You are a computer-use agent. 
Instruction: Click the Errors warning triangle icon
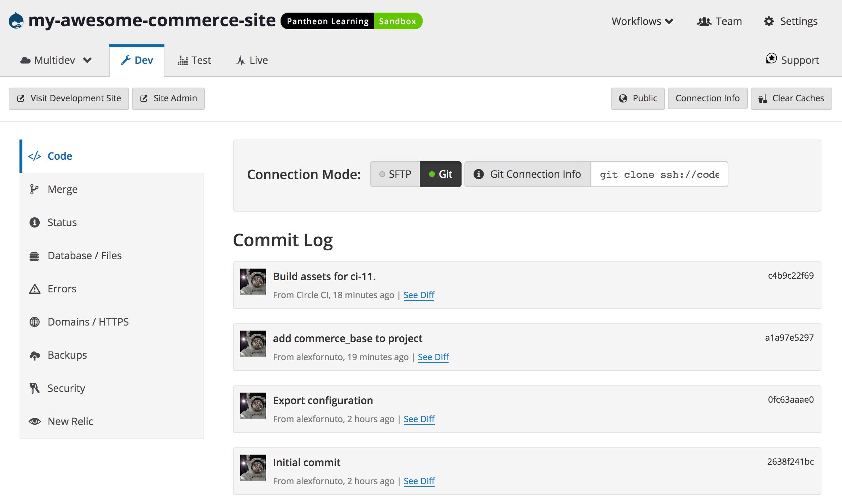34,289
